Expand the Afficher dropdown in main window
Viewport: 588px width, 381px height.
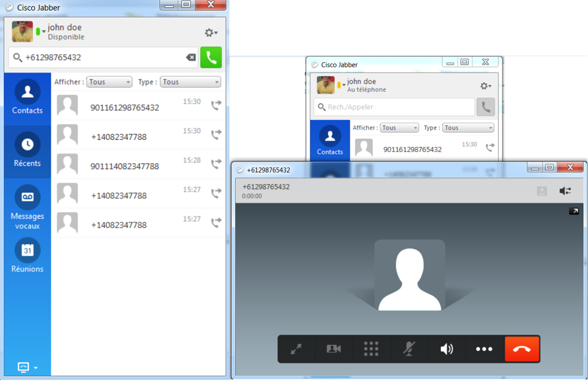coord(109,82)
